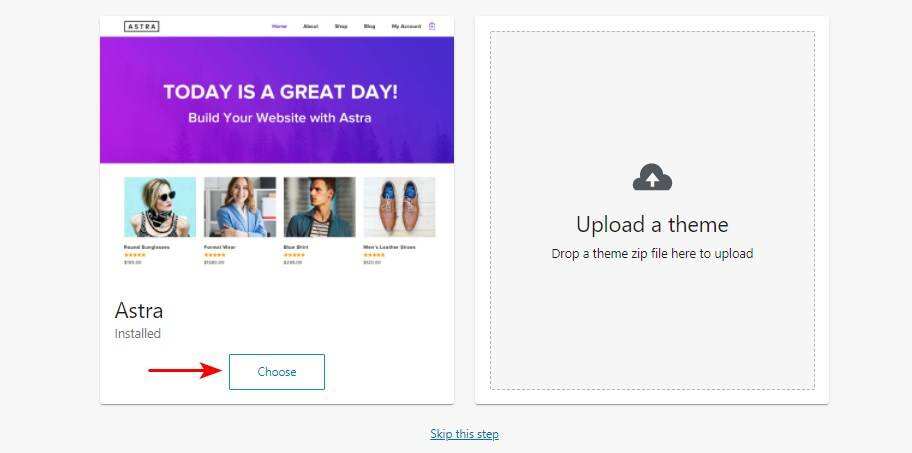Select the Formal Wear product image
Screen dimensions: 912x453
239,207
